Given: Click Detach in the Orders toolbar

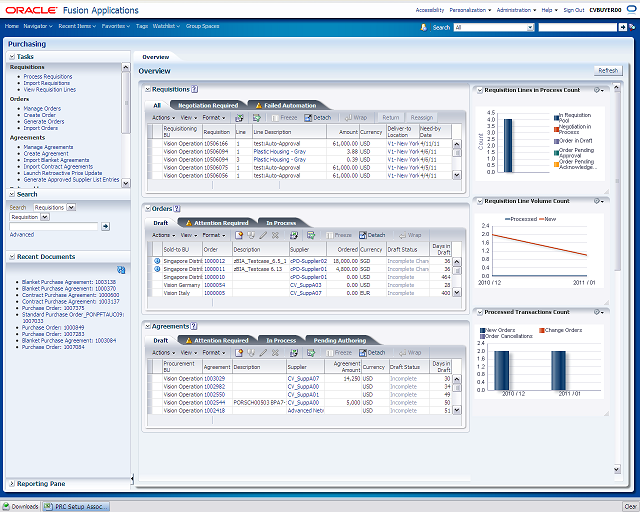Looking at the screenshot, I should coord(372,235).
